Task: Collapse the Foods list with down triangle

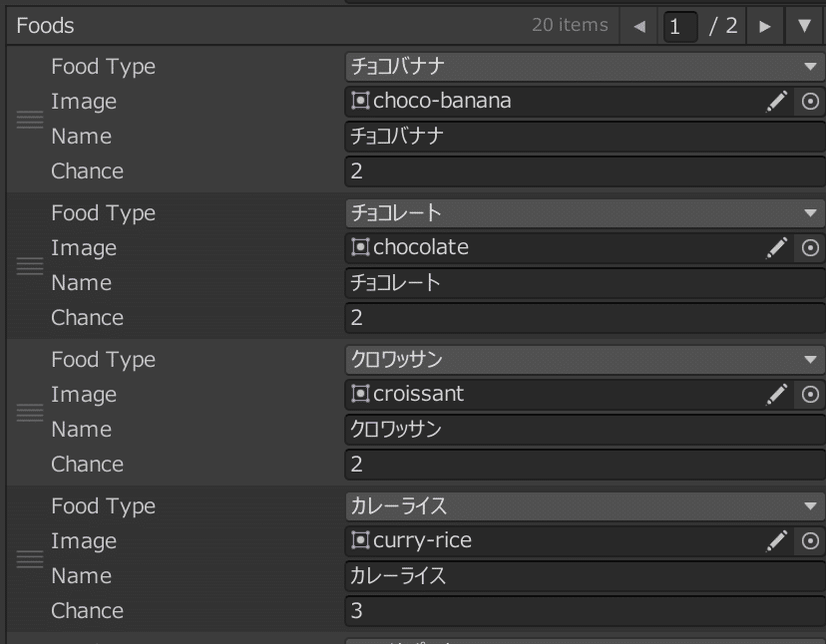Action: [804, 26]
